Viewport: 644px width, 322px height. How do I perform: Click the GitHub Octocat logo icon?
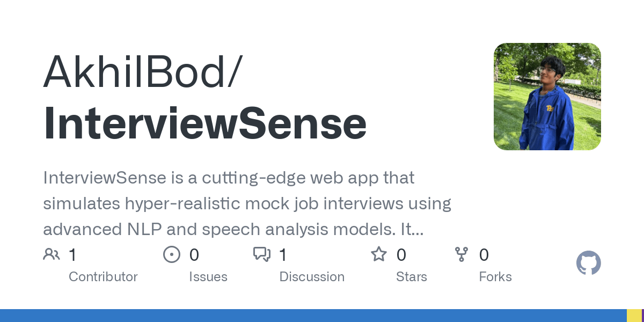(589, 264)
